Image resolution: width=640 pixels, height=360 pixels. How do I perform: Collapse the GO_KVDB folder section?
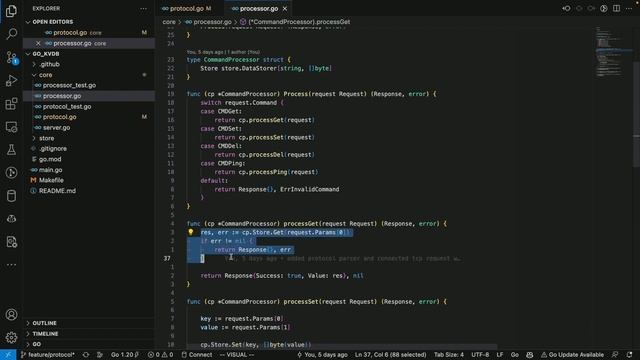coord(46,54)
